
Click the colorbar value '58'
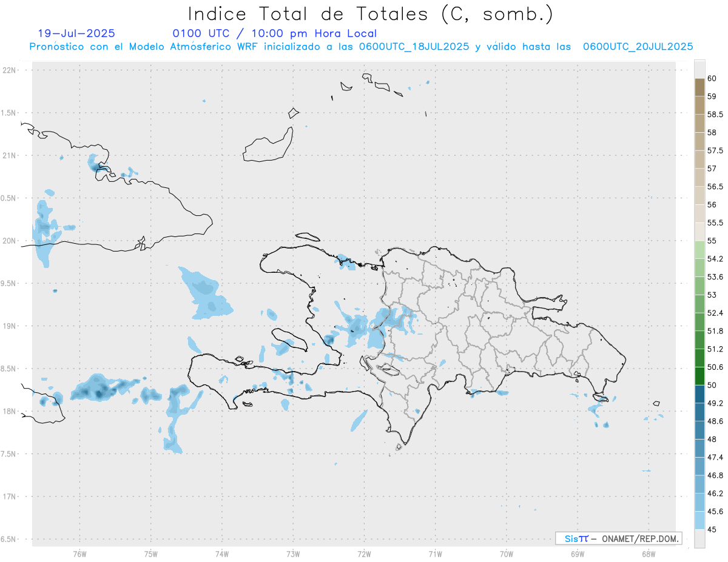point(712,132)
